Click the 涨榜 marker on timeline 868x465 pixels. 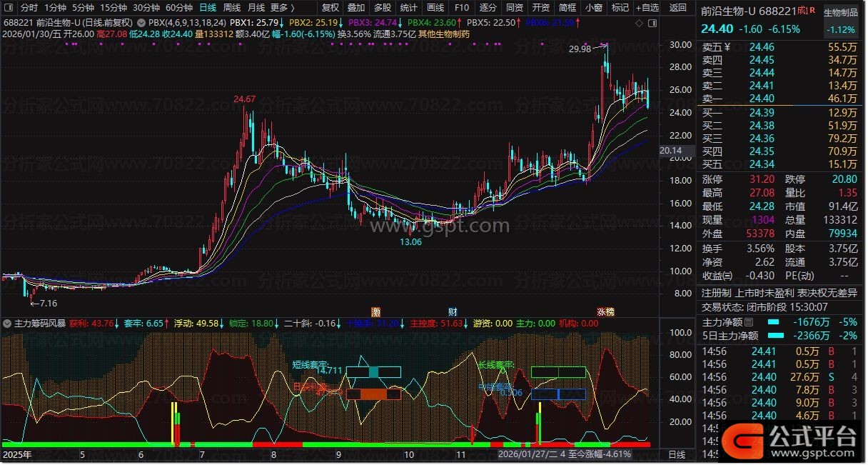[x=605, y=312]
